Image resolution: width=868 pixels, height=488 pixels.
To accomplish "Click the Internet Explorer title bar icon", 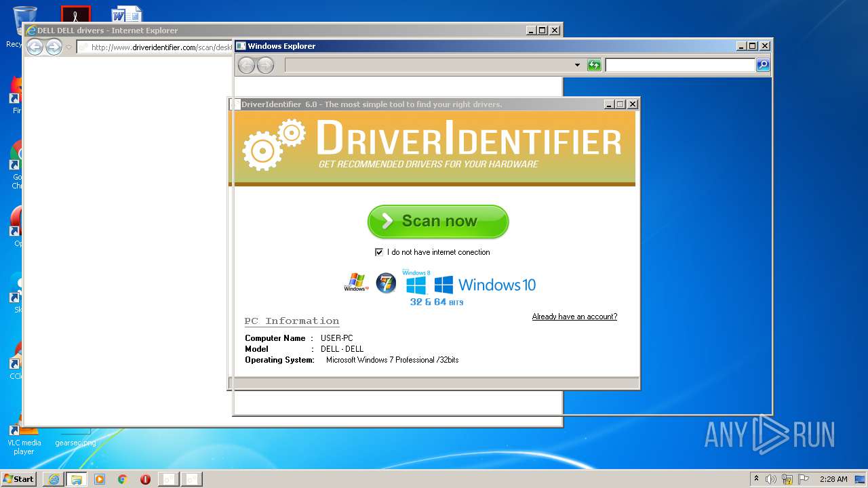I will (31, 30).
